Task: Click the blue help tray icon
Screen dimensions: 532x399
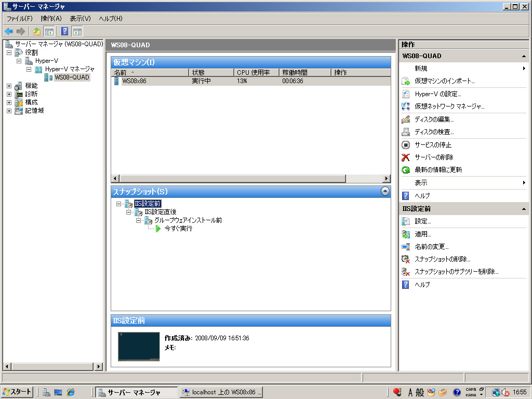Action: click(457, 393)
